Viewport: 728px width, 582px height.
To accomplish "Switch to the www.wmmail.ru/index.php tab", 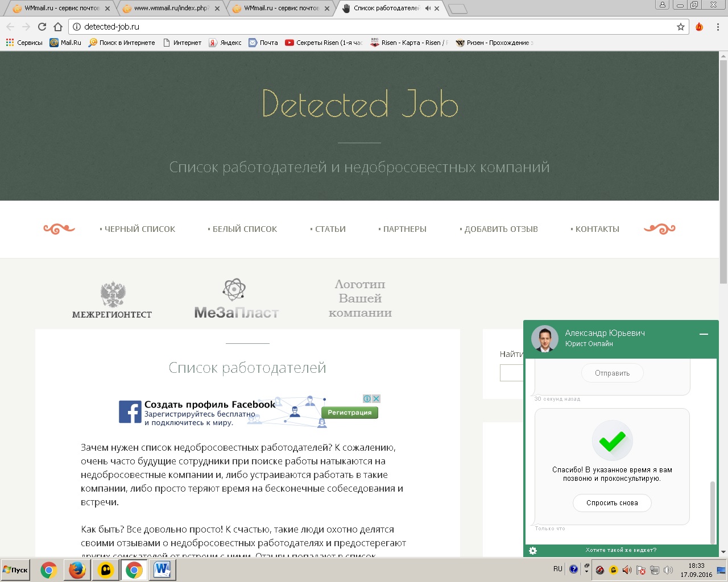I will [172, 9].
